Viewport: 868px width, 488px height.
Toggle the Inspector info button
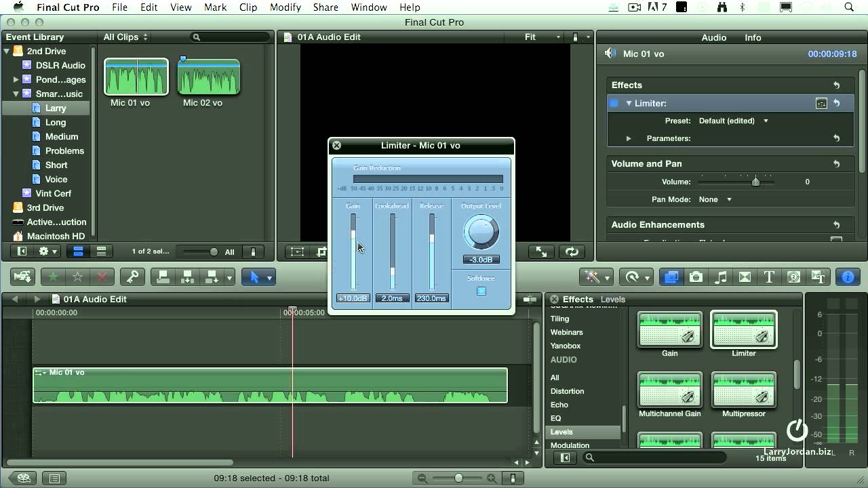coord(848,277)
